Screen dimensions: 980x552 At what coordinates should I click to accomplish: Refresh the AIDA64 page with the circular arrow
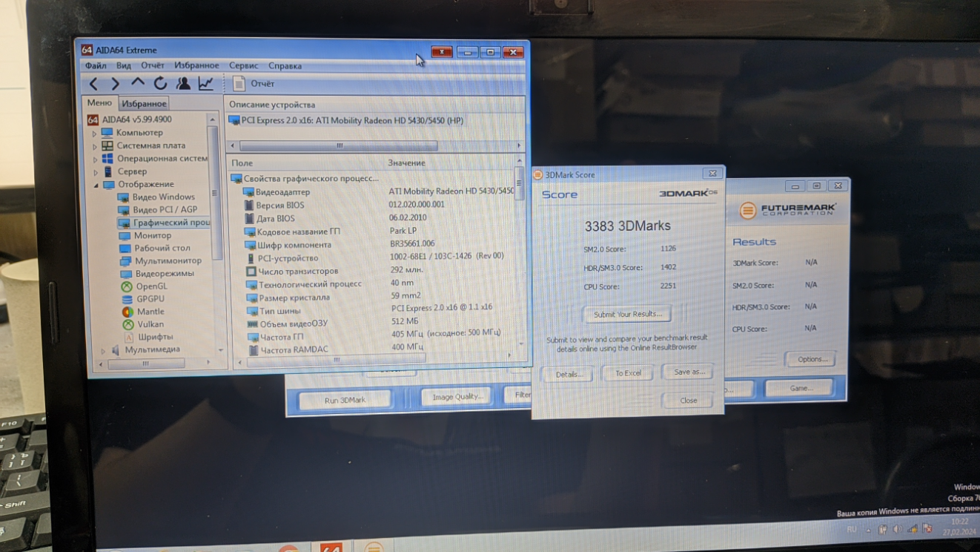click(160, 84)
